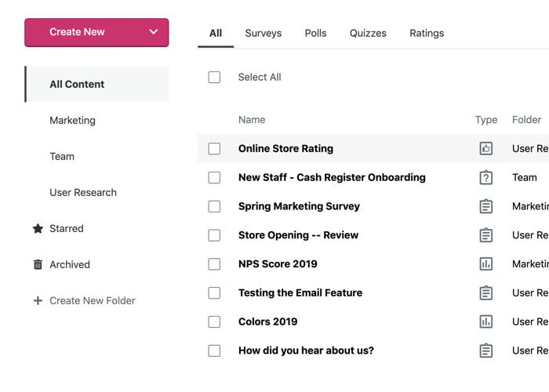The image size is (549, 392).
Task: Click the poll chart icon for NPS Score 2019
Action: point(486,264)
